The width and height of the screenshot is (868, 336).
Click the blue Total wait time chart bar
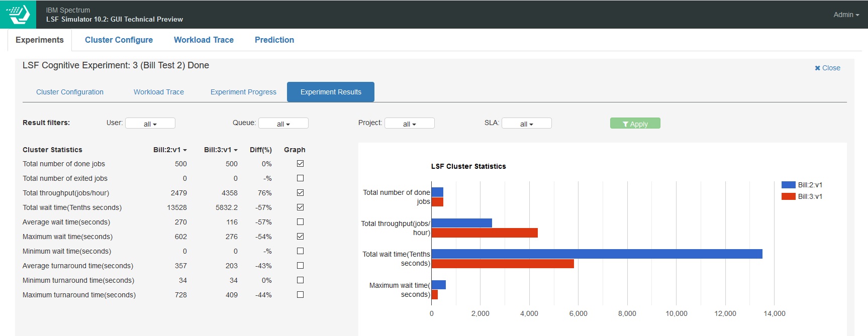pyautogui.click(x=597, y=254)
